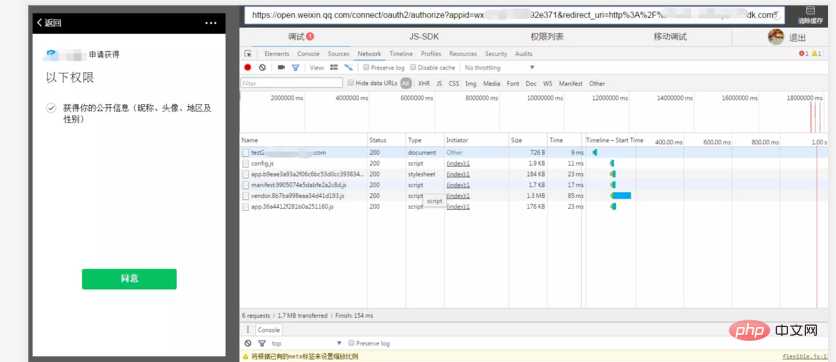Click the blue vendor.js timeline bar
This screenshot has width=836, height=362.
coord(622,196)
